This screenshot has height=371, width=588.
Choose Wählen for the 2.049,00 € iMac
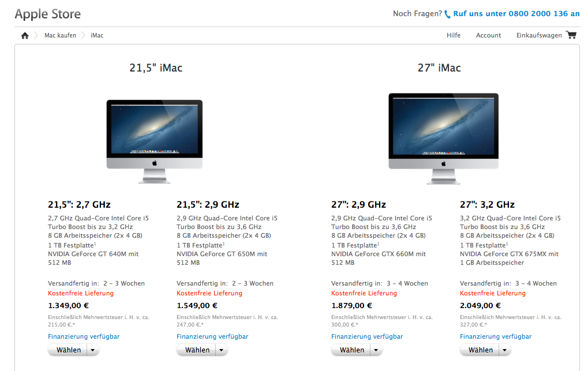click(x=480, y=350)
